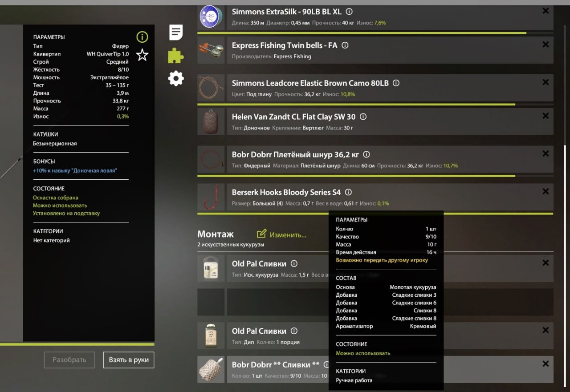
Task: Select the Simmons ExtraSilk - 90LB BL XL title
Action: pos(287,12)
